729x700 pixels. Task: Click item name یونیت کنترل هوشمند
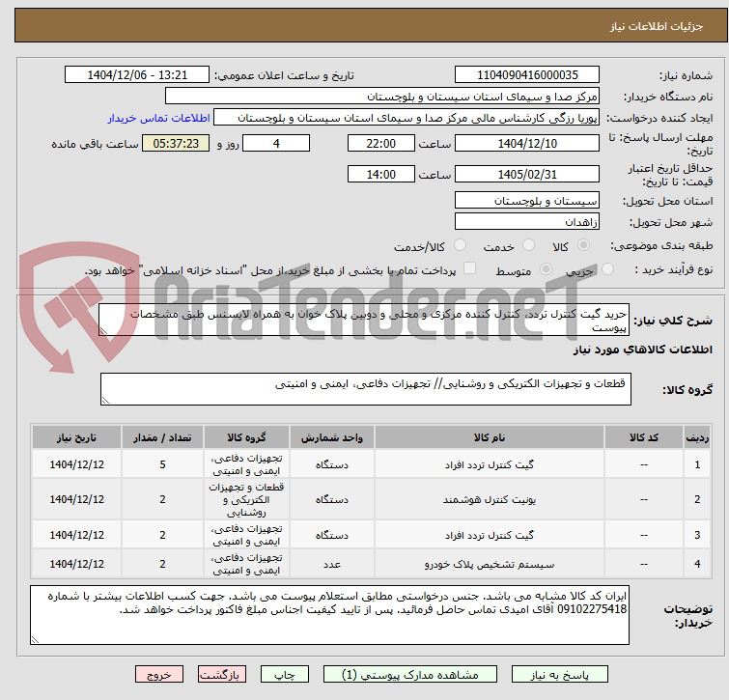(x=490, y=499)
